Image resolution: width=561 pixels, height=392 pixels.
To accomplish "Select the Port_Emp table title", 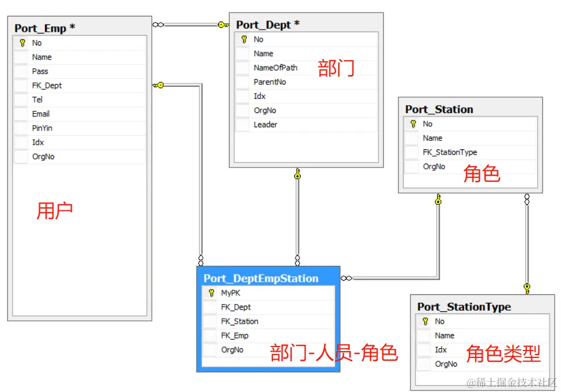I will coord(45,28).
